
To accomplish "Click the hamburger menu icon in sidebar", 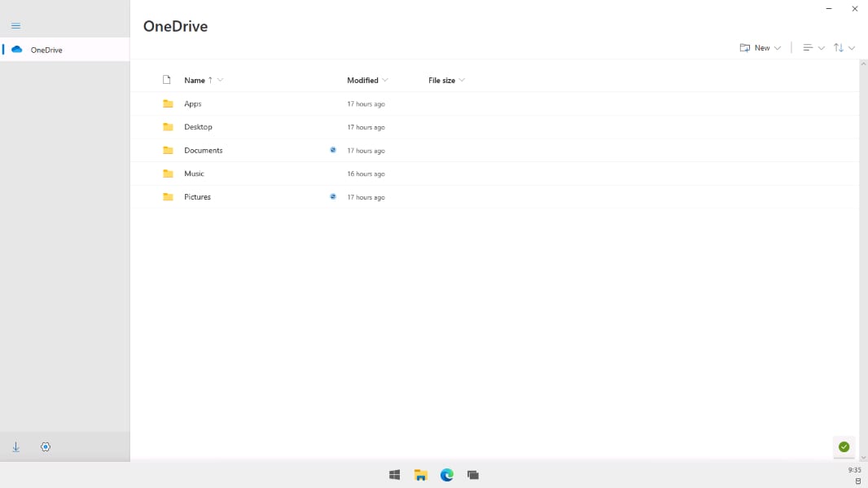I will point(15,26).
